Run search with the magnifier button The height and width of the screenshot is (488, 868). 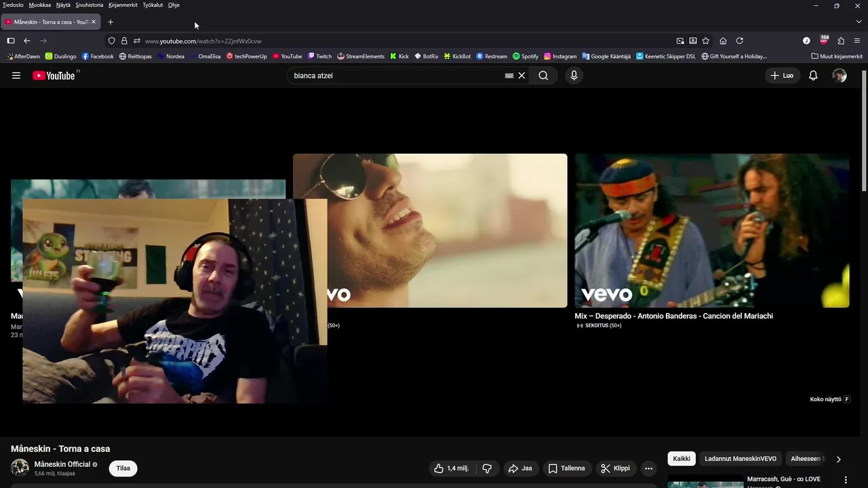(543, 76)
